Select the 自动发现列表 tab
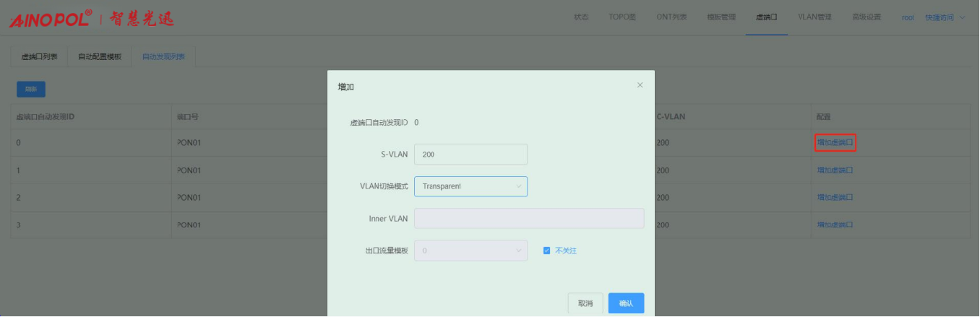The image size is (980, 317). pos(163,57)
